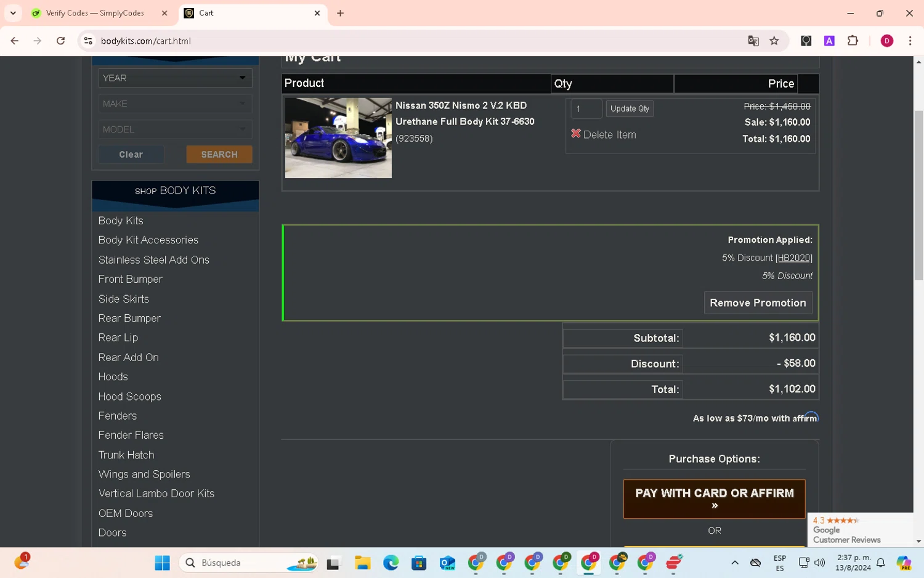Open the Rear Bumper category

click(129, 319)
